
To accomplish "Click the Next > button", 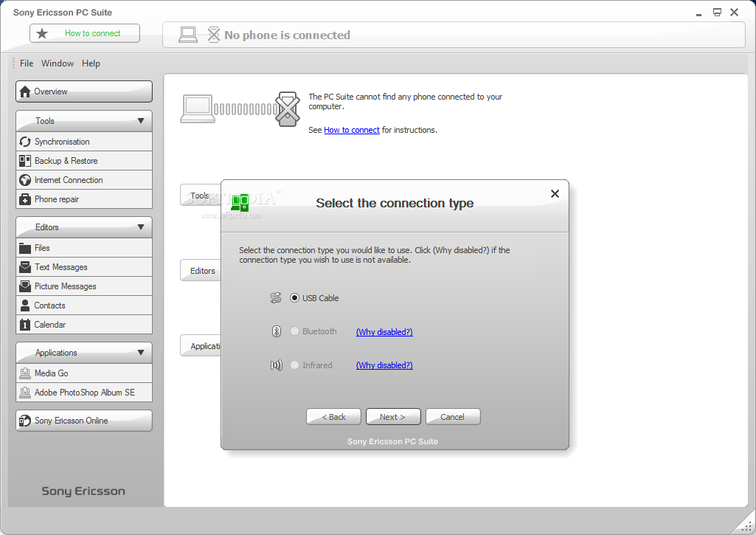I will point(393,417).
